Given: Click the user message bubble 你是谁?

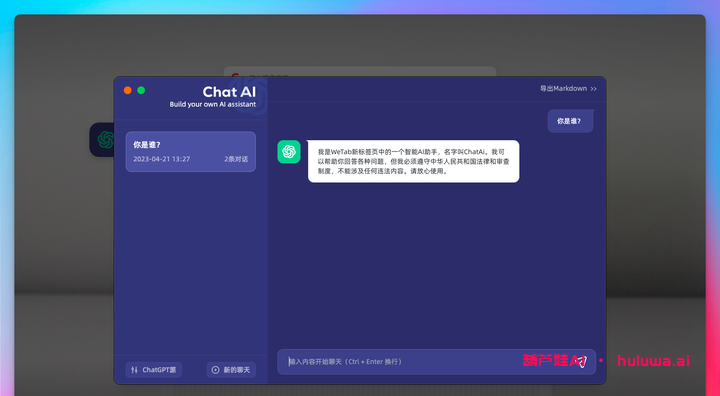Looking at the screenshot, I should 570,121.
